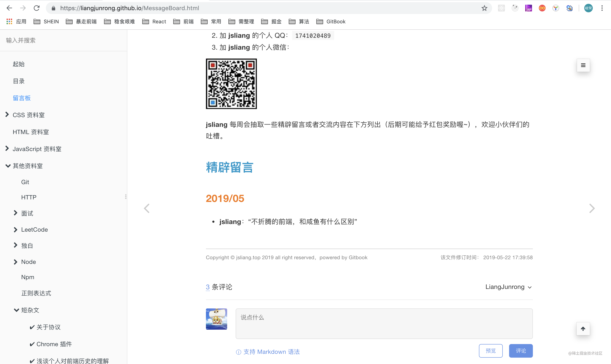Toggle the table-of-contents hamburger button
This screenshot has height=364, width=611.
[583, 65]
